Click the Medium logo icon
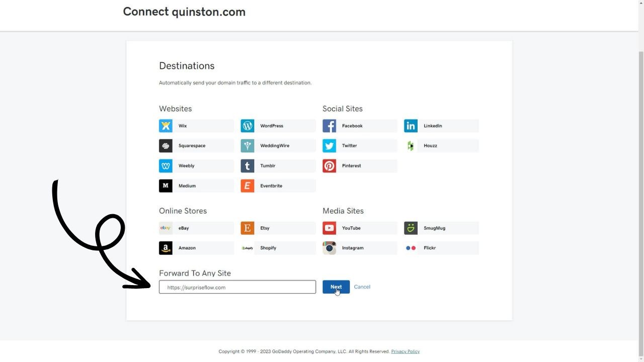 click(166, 186)
